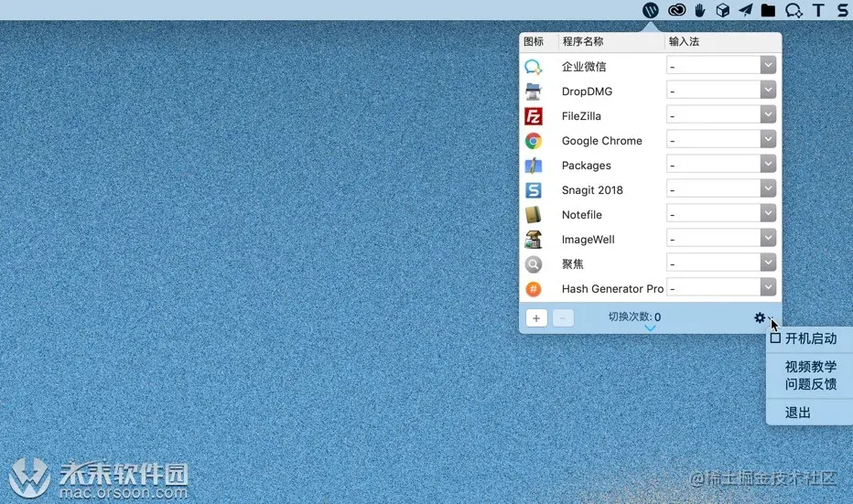Click the Snagit 2018 app icon
Screen dimensions: 853x504
(x=533, y=190)
